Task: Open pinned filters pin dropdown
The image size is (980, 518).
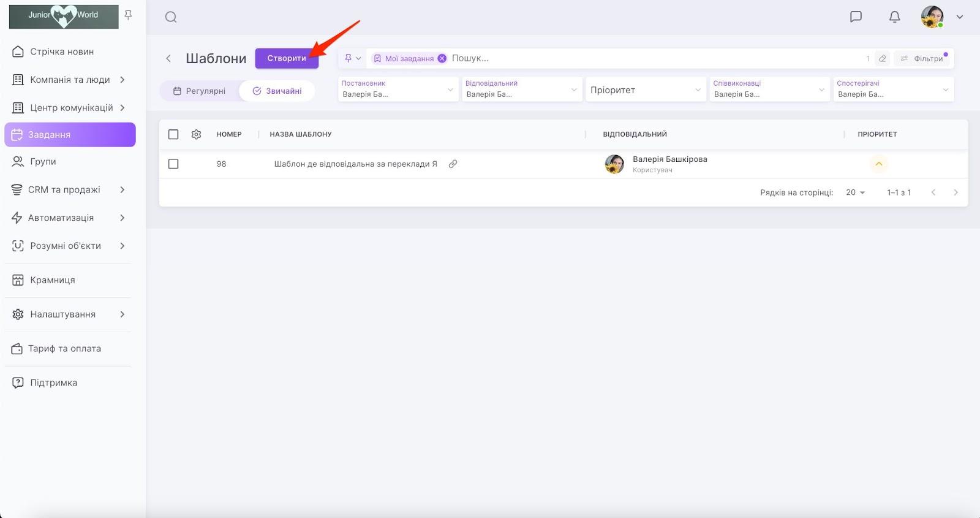Action: point(353,58)
